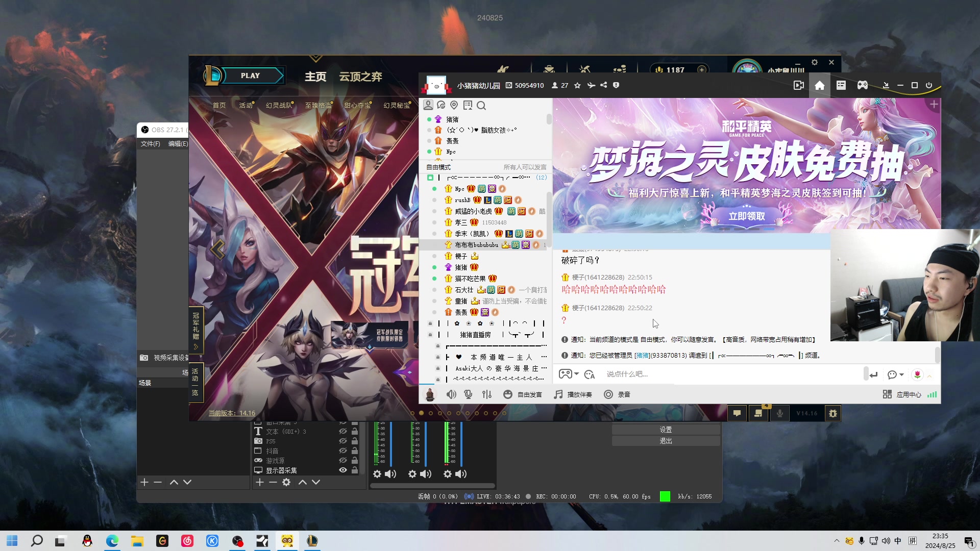The width and height of the screenshot is (980, 551).
Task: Click the report shield icon in YY header
Action: pos(616,85)
